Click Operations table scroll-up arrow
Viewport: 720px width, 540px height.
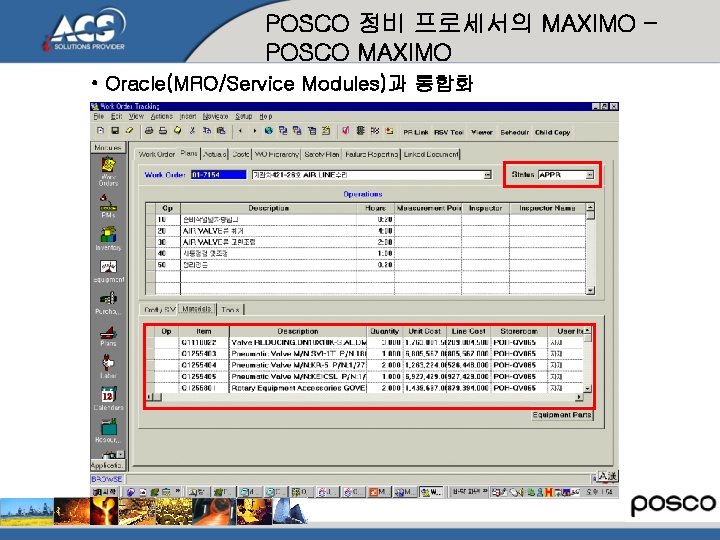coord(590,207)
